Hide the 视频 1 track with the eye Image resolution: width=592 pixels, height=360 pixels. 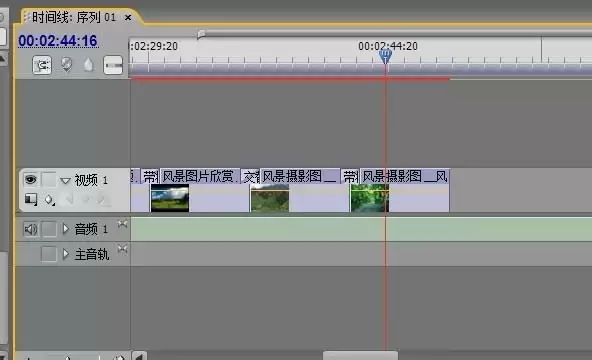pos(31,179)
